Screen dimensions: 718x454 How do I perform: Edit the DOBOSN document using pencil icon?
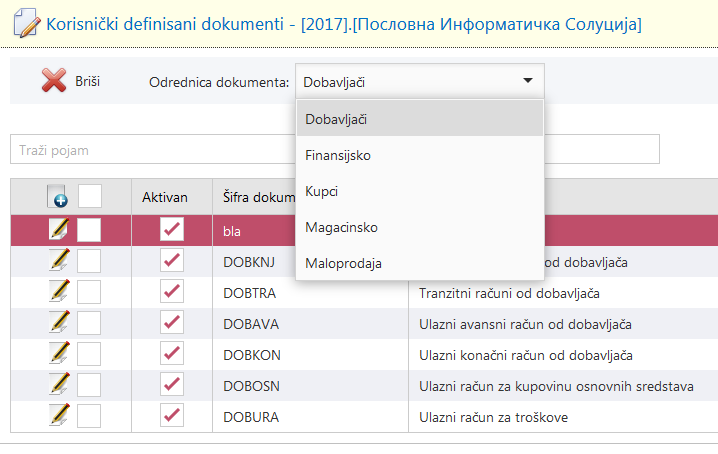pyautogui.click(x=59, y=385)
